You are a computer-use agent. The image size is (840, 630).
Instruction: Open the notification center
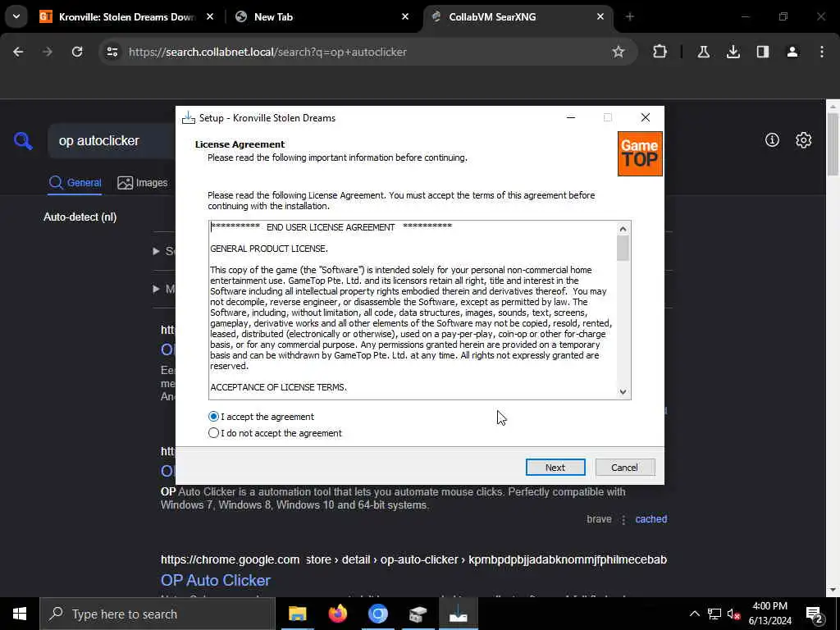pyautogui.click(x=815, y=614)
